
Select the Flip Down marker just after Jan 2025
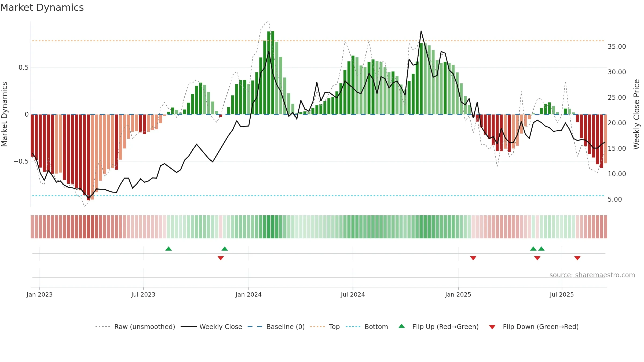coord(473,258)
